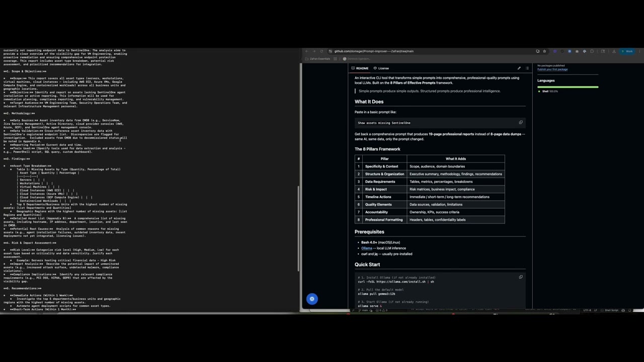This screenshot has height=362, width=644.
Task: Click '**2. Methodology:**' line in terminal
Action: pyautogui.click(x=19, y=113)
